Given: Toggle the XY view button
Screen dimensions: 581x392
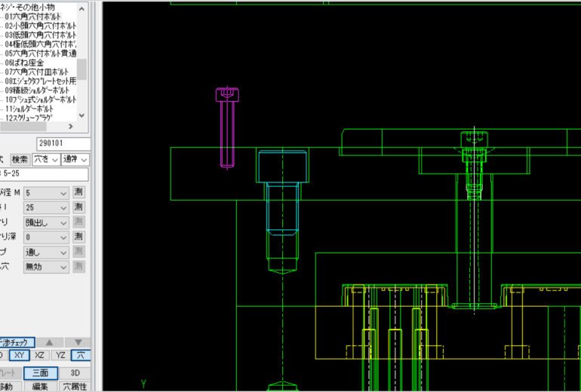Looking at the screenshot, I should (x=20, y=355).
